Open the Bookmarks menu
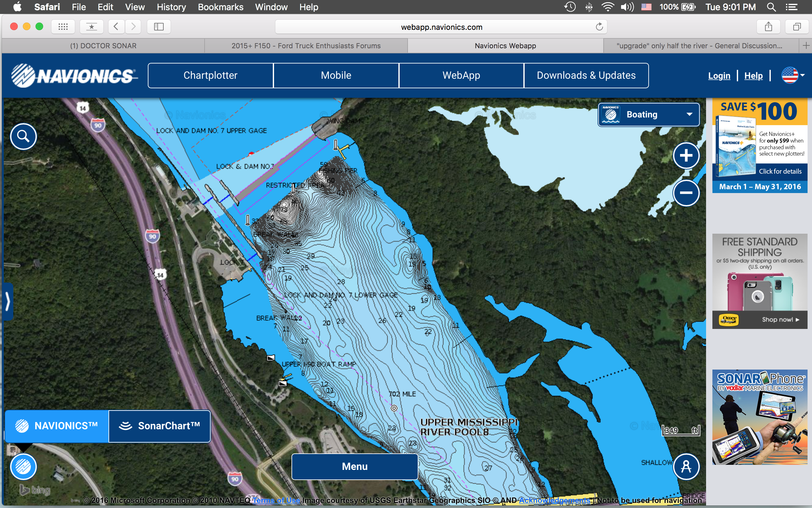812x508 pixels. pyautogui.click(x=220, y=7)
